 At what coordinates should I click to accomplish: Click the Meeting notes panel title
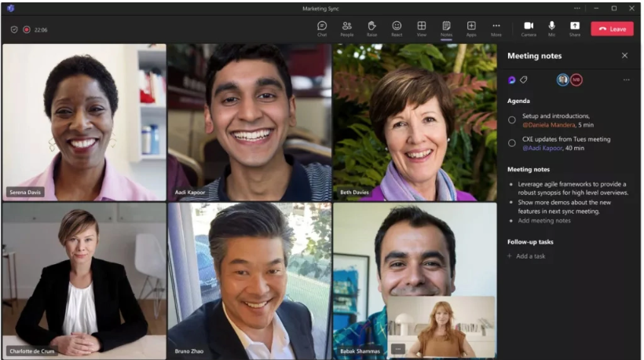(534, 56)
